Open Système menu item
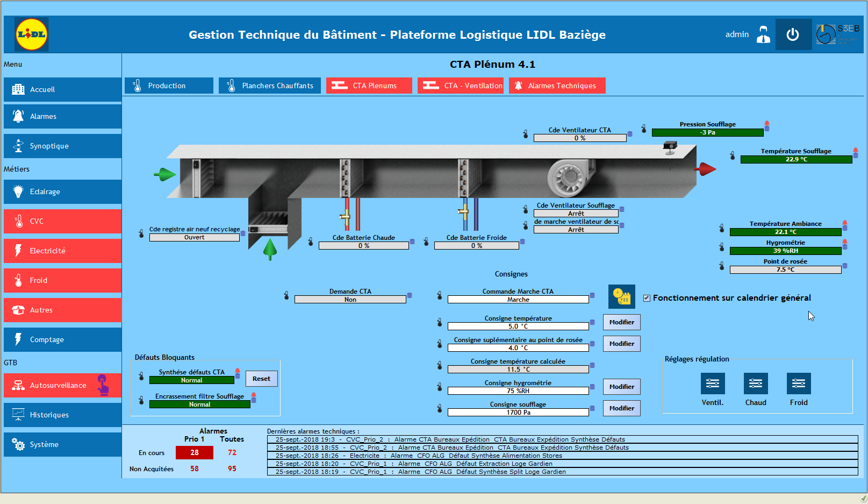The width and height of the screenshot is (868, 504). pos(62,444)
